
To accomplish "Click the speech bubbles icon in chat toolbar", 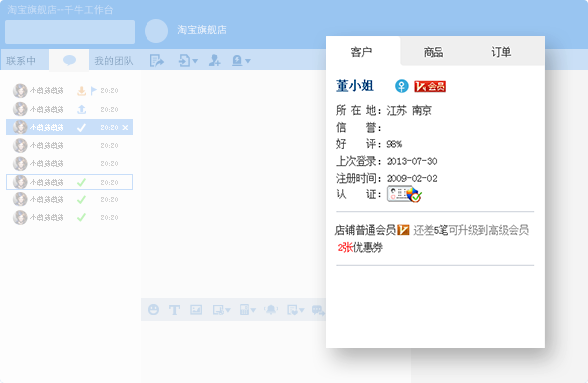I will (318, 310).
